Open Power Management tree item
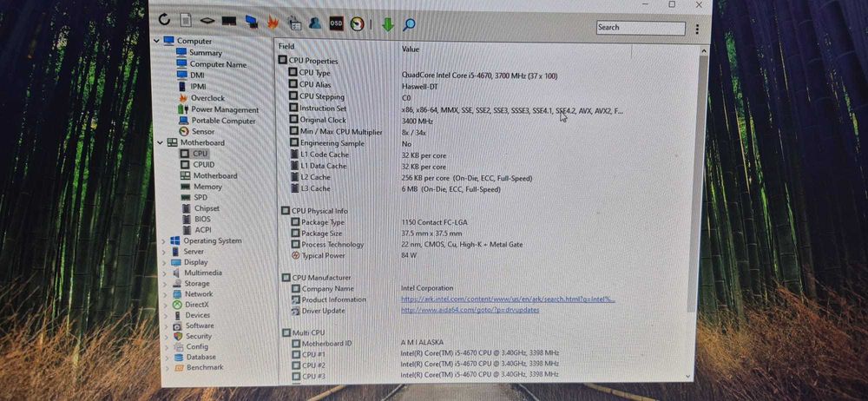This screenshot has height=401, width=868. tap(225, 109)
